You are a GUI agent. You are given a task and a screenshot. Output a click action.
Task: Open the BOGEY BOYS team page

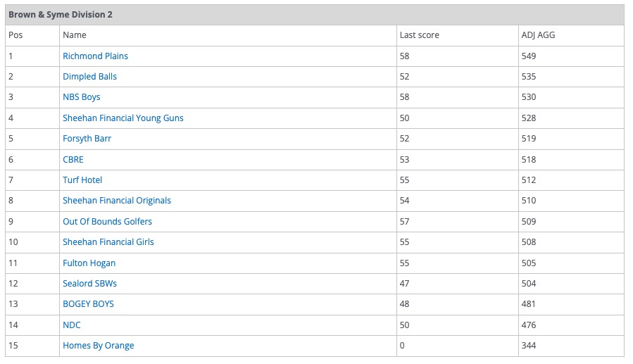[88, 304]
